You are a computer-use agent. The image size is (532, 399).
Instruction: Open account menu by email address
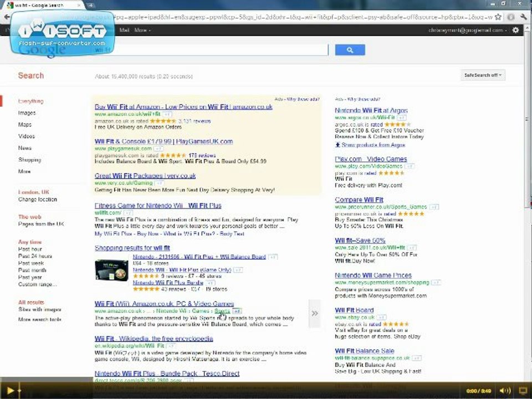467,30
